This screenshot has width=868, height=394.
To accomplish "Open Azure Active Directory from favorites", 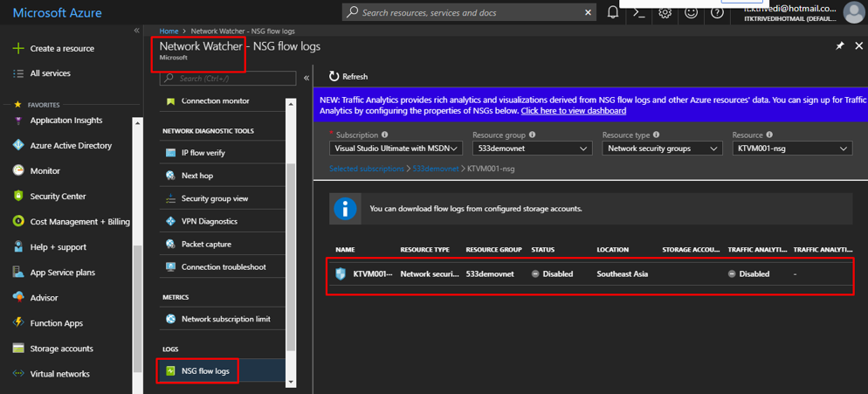I will pyautogui.click(x=71, y=146).
